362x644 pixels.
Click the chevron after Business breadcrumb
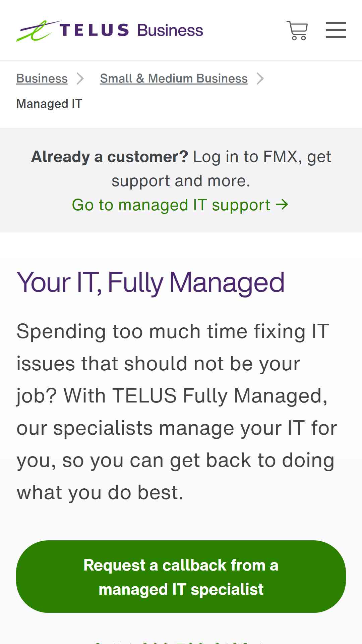point(80,78)
